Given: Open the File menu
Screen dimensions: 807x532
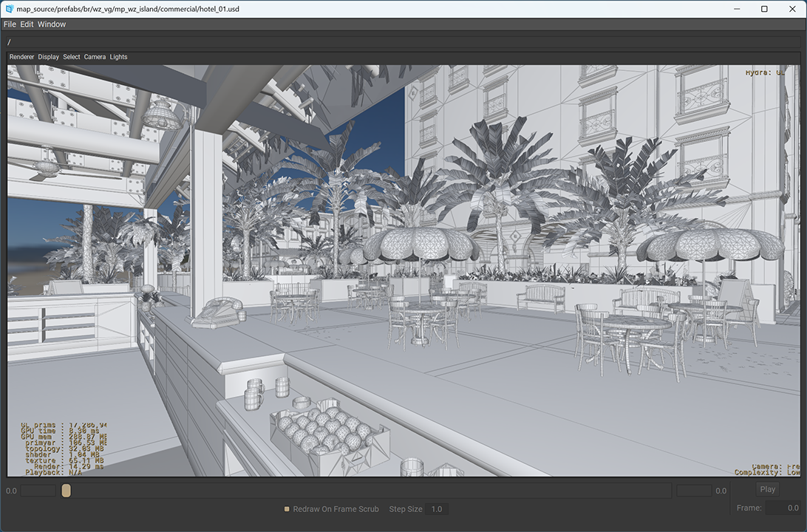Looking at the screenshot, I should (x=10, y=24).
